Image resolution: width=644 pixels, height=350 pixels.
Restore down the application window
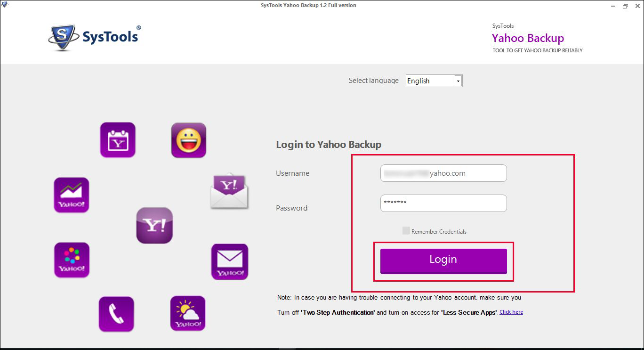coord(625,6)
